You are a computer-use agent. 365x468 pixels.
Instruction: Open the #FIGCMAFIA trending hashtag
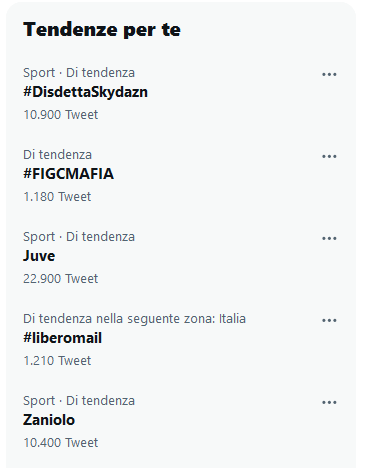68,174
